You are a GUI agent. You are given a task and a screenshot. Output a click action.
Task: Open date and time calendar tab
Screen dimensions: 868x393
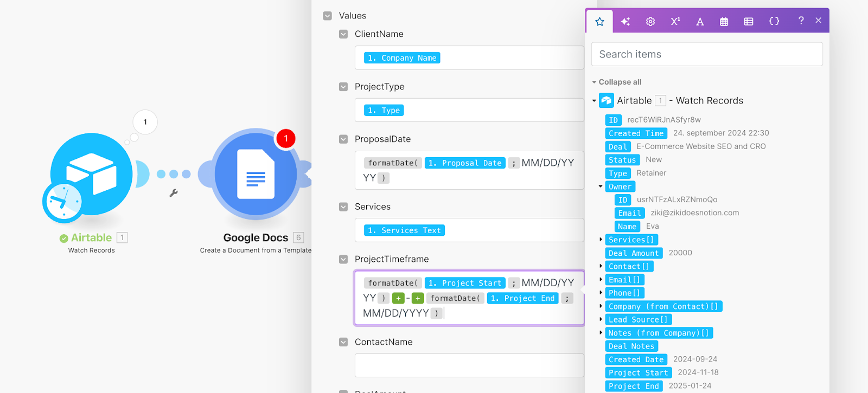(724, 22)
